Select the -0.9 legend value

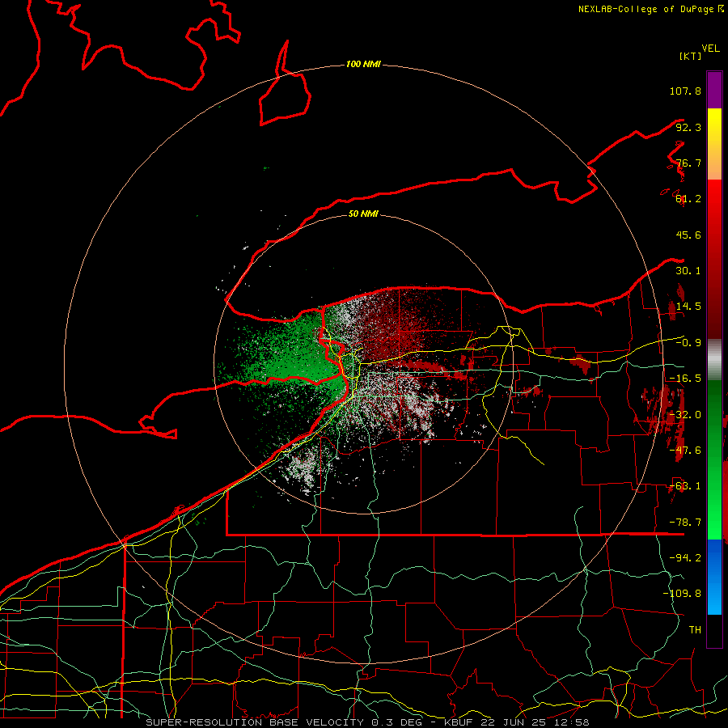tap(688, 343)
